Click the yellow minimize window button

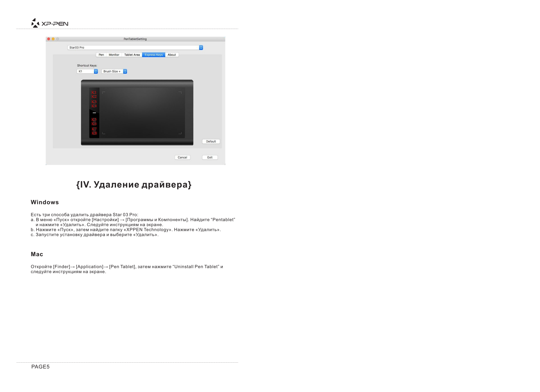tap(53, 39)
